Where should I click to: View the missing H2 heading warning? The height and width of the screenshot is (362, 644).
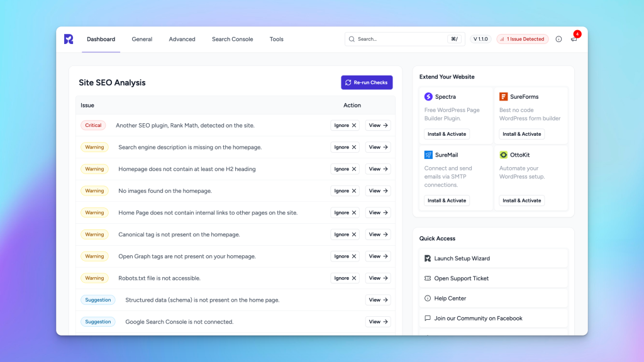pos(378,168)
